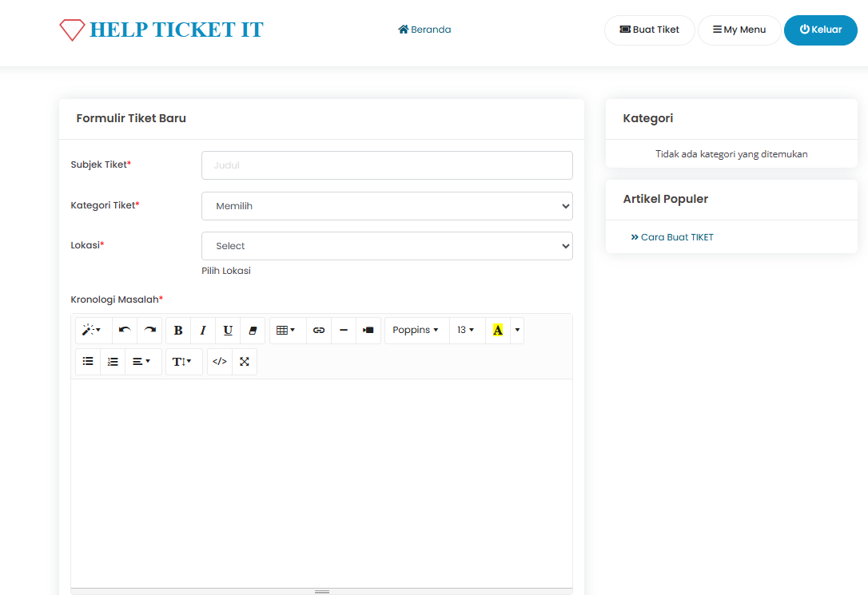Undo the last edit in editor
This screenshot has width=868, height=595.
point(125,330)
